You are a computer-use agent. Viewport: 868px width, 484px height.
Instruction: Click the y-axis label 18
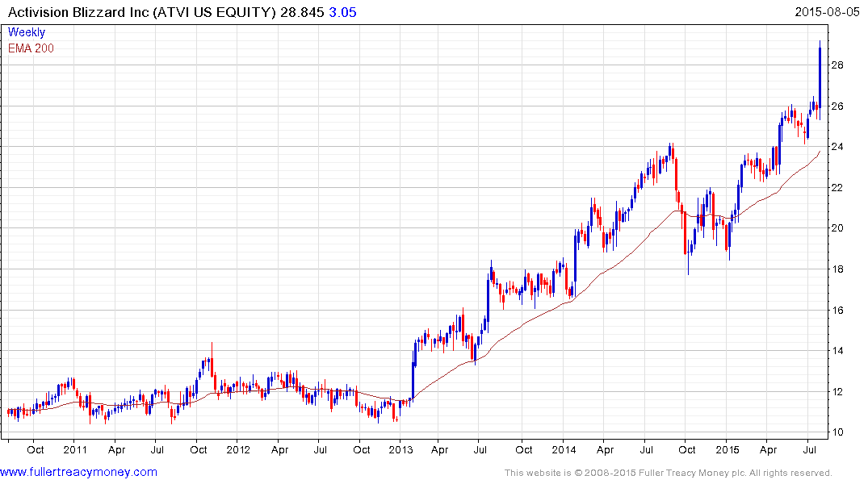click(x=837, y=269)
